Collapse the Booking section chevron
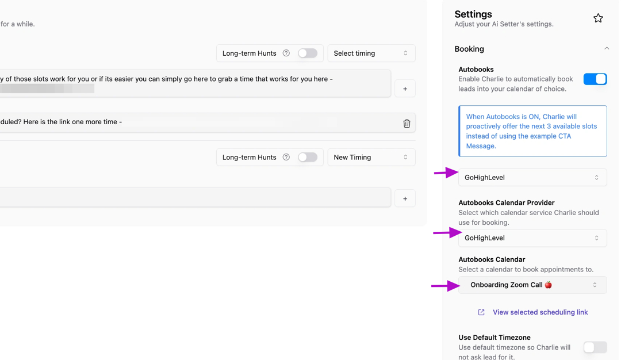The width and height of the screenshot is (644, 360). [x=607, y=48]
